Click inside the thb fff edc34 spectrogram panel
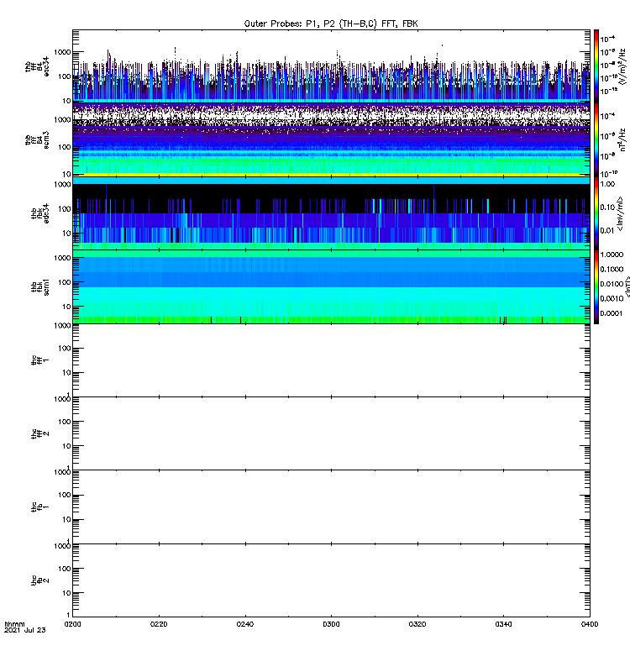This screenshot has height=672, width=630. click(x=331, y=66)
